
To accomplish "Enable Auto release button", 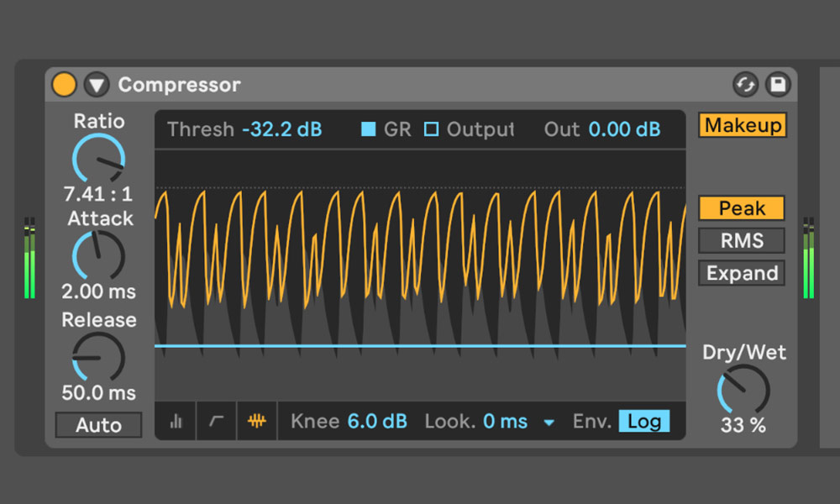I will (x=98, y=425).
